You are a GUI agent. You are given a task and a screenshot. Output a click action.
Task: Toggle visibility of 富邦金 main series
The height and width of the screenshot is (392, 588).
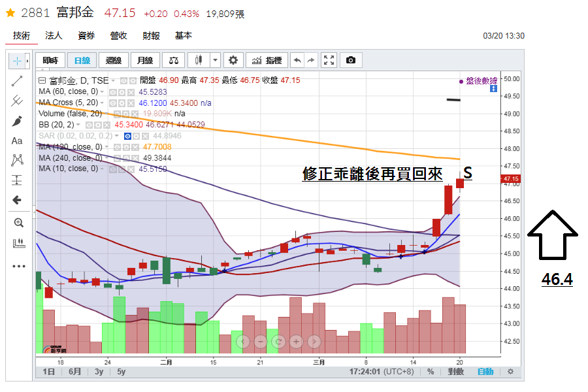point(123,80)
